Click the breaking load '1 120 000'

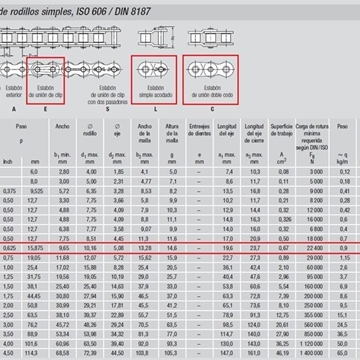312,344
